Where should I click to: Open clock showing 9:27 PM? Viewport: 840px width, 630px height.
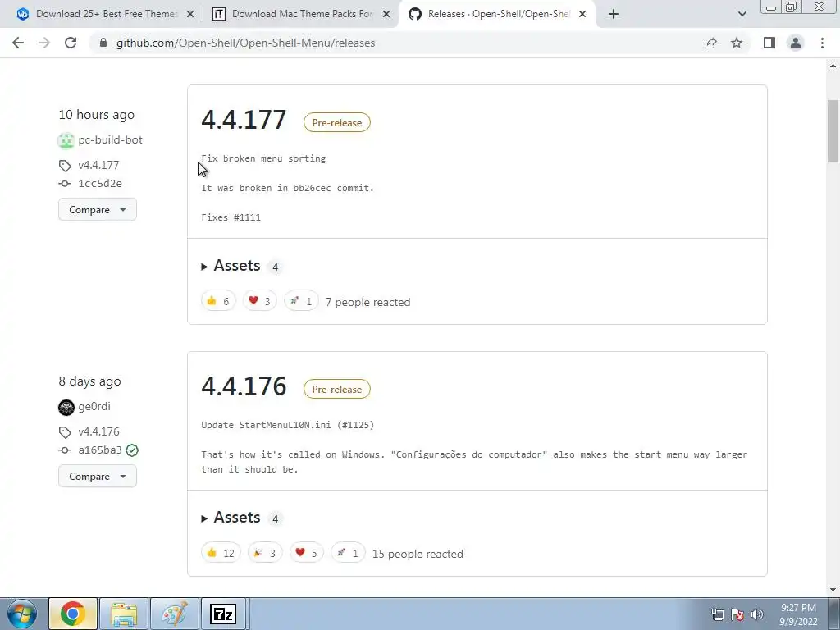[798, 614]
